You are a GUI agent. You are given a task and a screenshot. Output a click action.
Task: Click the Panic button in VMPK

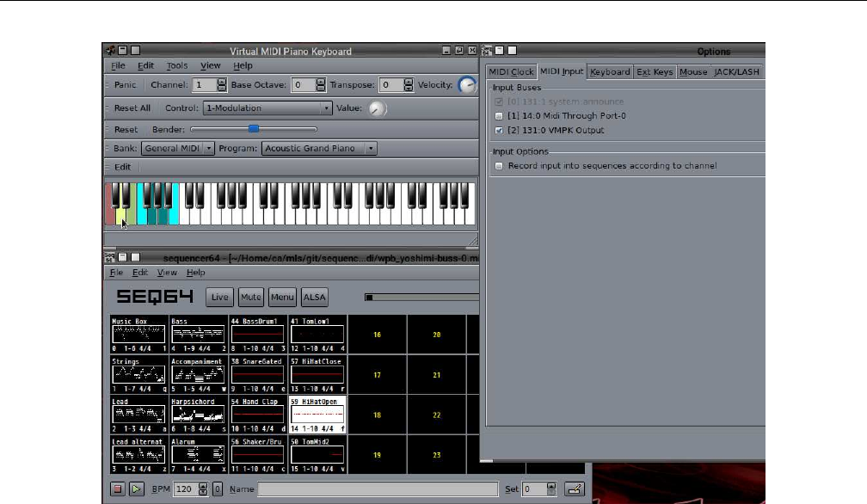pos(125,85)
